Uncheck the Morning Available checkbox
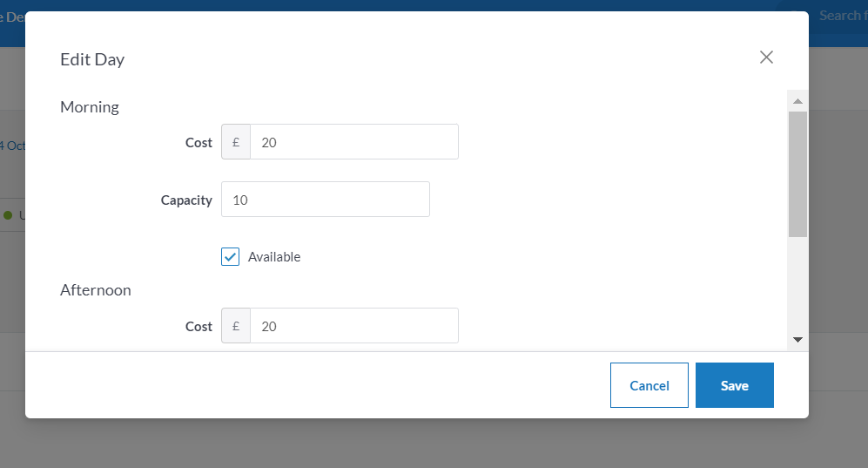 click(231, 256)
